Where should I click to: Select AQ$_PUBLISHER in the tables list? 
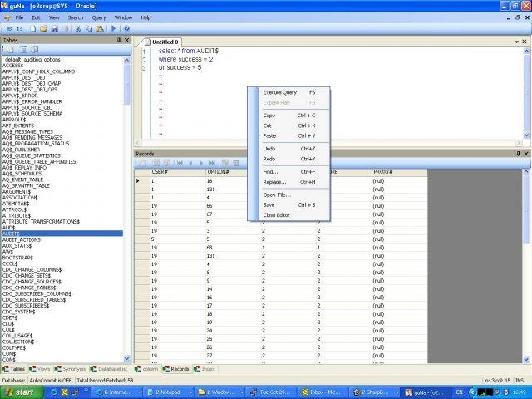(x=21, y=150)
